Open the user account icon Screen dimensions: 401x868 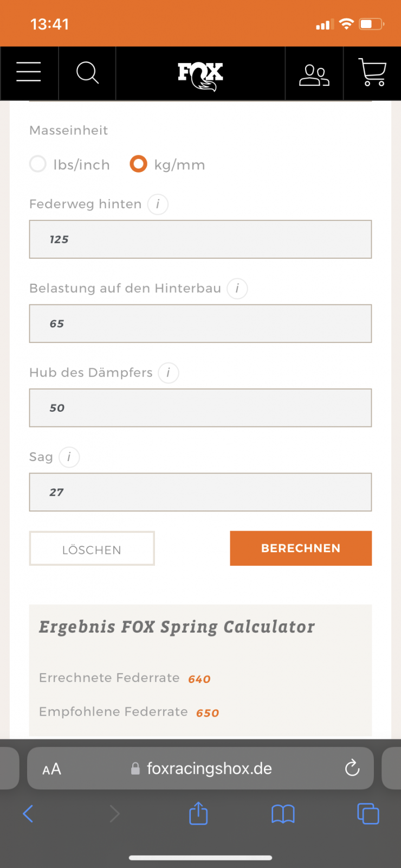(314, 74)
